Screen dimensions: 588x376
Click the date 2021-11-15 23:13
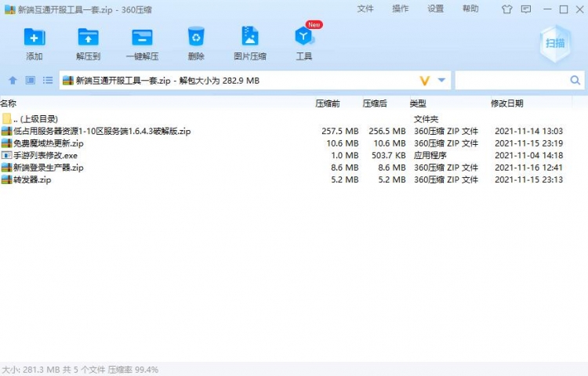click(x=528, y=179)
